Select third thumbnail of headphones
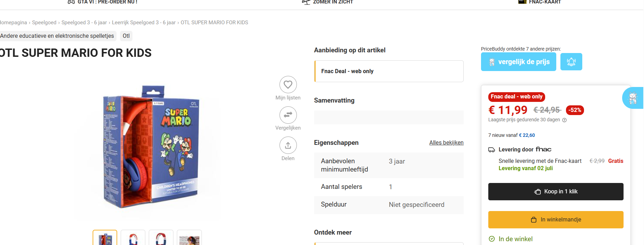 tap(161, 238)
